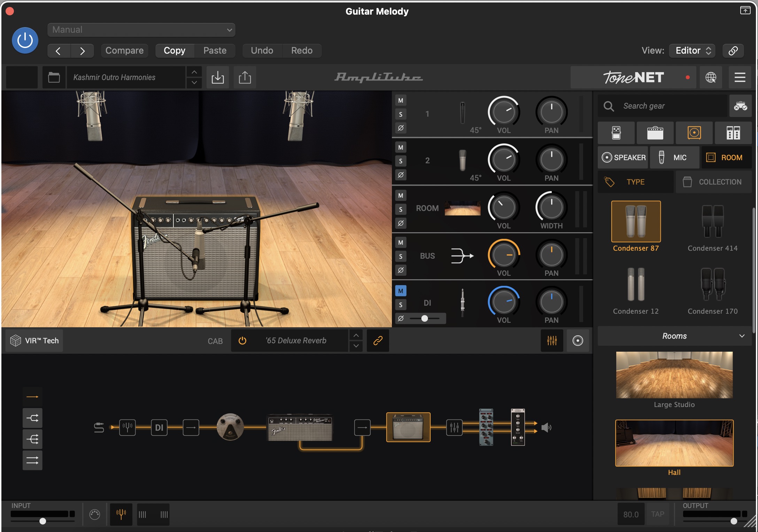The width and height of the screenshot is (758, 532).
Task: Mute mic channel 1
Action: 401,101
